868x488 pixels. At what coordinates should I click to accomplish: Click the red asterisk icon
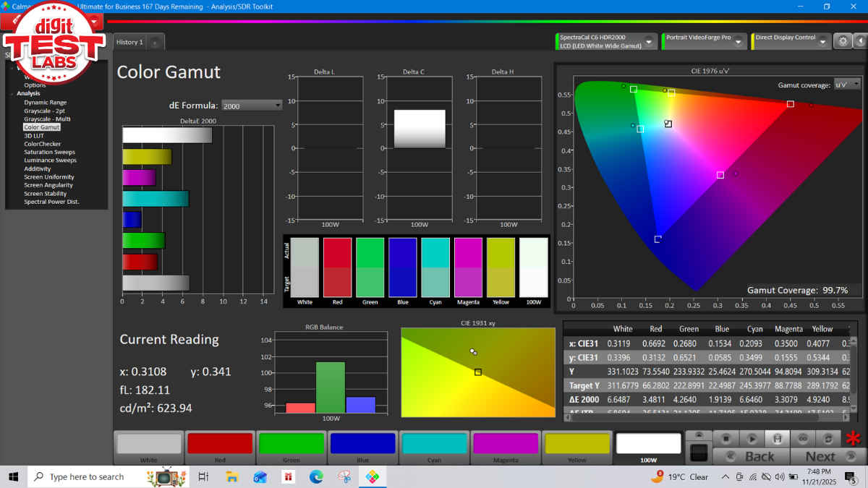coord(854,440)
